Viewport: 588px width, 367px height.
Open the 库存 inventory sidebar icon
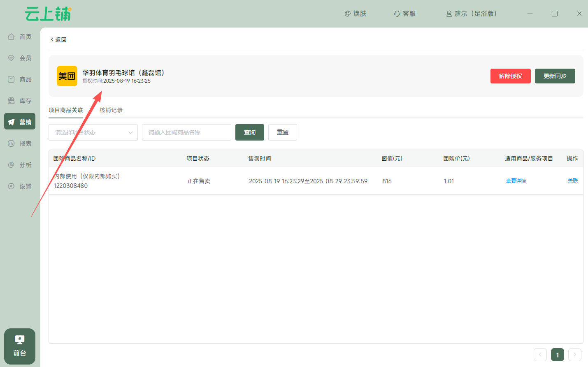[12, 101]
